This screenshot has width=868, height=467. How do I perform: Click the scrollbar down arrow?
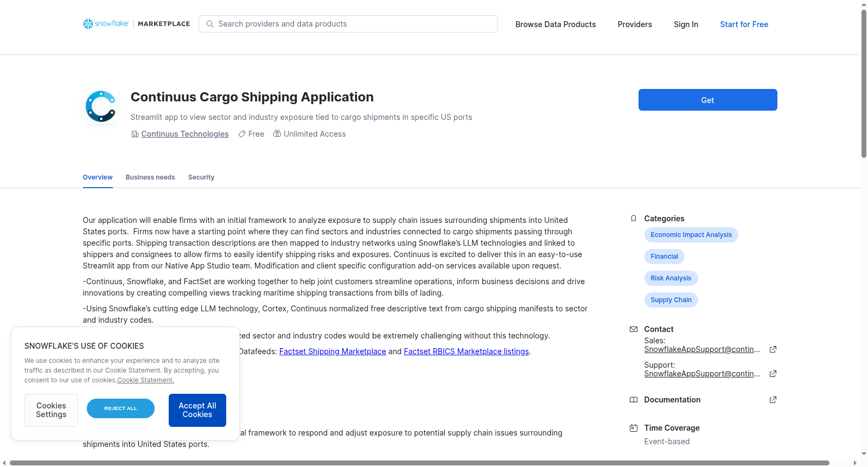pyautogui.click(x=864, y=454)
